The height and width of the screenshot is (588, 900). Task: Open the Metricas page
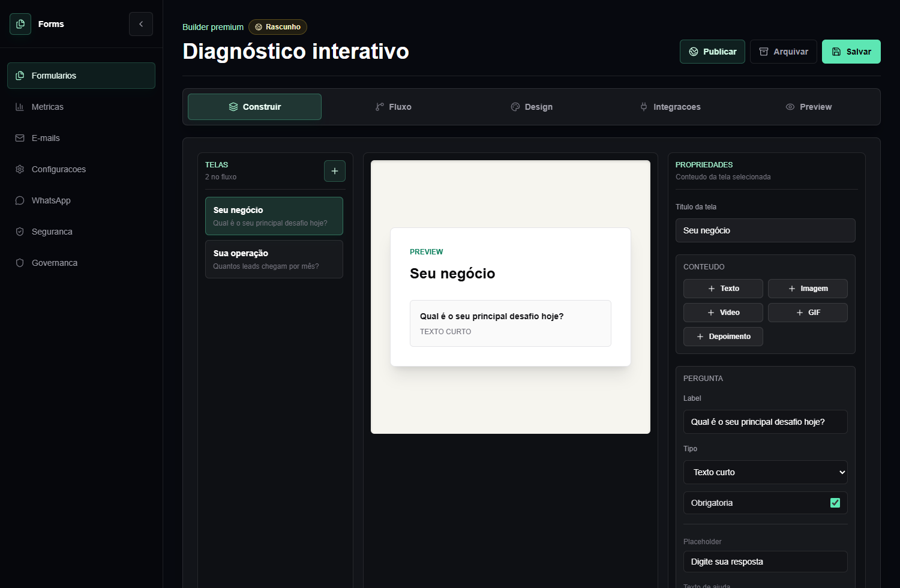click(x=81, y=107)
